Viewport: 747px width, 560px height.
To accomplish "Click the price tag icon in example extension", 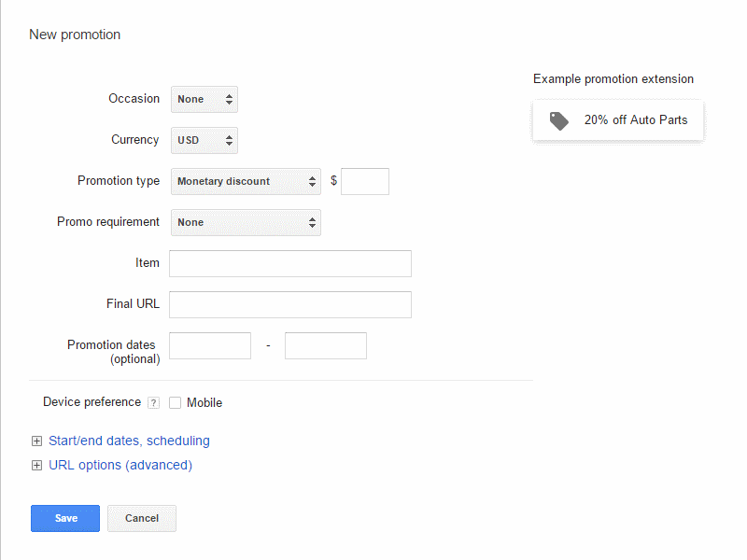I will [558, 120].
